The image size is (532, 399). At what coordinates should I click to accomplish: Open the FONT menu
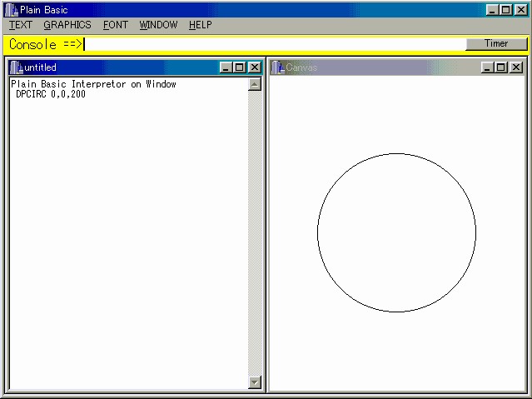coord(116,25)
